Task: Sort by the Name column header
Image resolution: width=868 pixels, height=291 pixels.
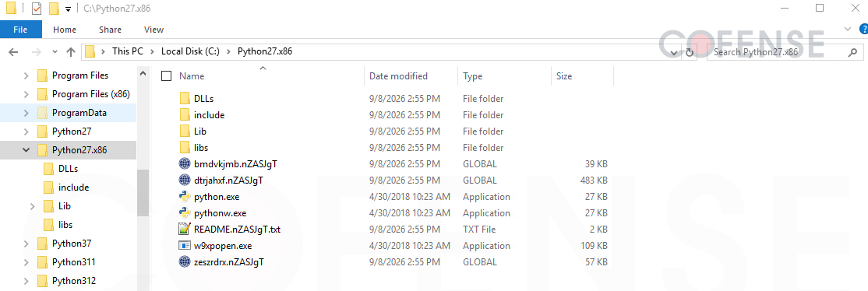Action: pyautogui.click(x=192, y=76)
